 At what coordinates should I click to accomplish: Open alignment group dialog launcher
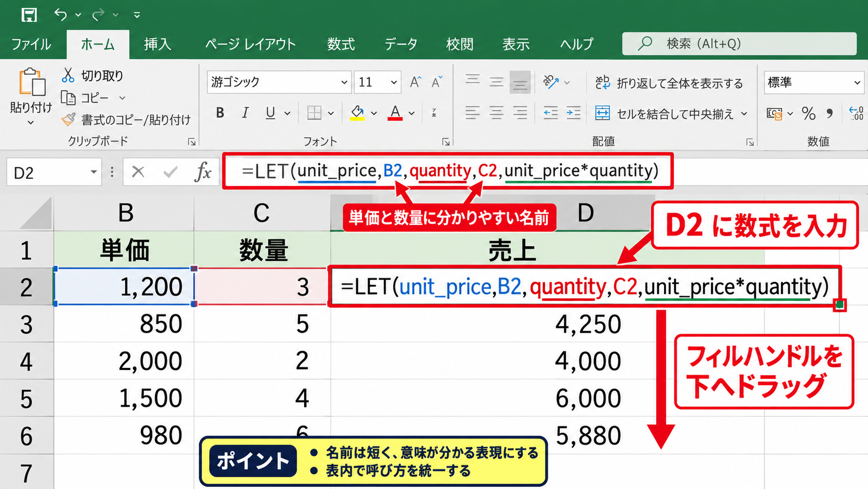pos(750,142)
